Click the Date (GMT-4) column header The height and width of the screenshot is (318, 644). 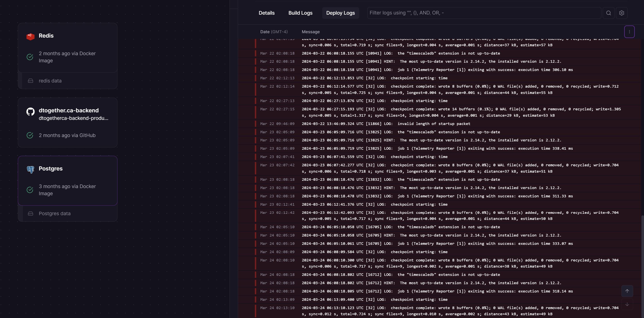click(274, 32)
